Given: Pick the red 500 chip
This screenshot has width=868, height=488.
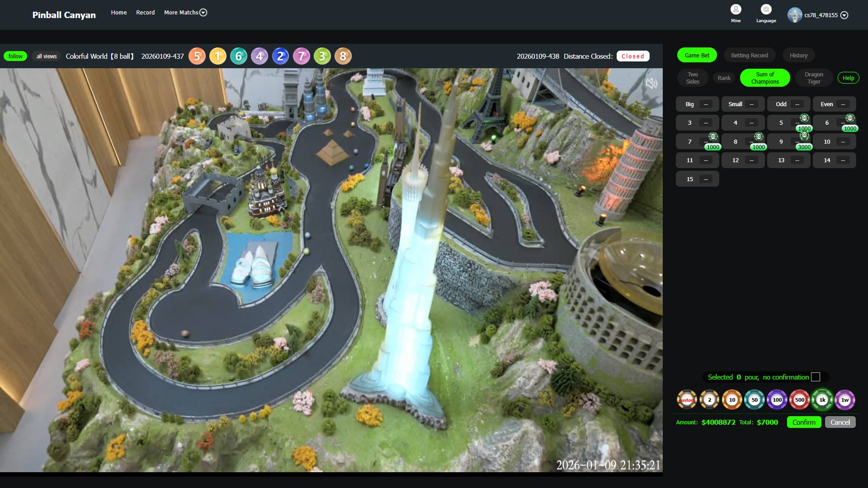Looking at the screenshot, I should (799, 400).
